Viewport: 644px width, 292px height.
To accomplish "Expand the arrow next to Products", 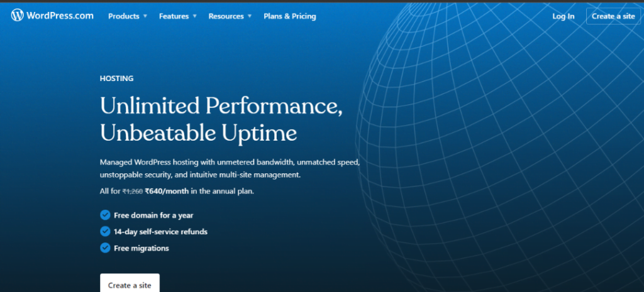I will pyautogui.click(x=145, y=16).
